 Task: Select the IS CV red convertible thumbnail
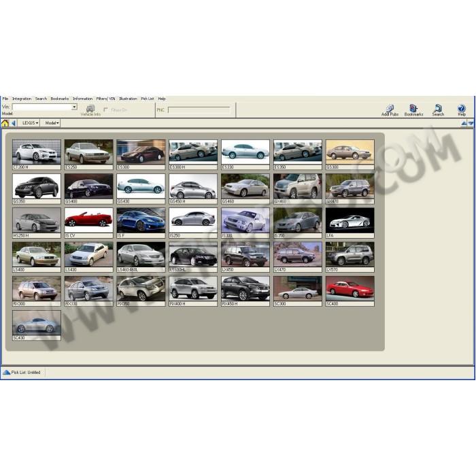point(88,223)
